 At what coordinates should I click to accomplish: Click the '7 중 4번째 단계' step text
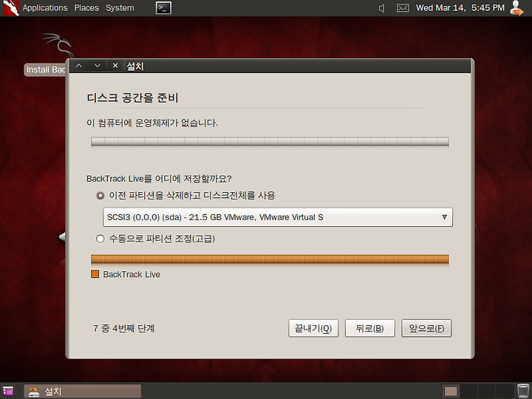[124, 328]
